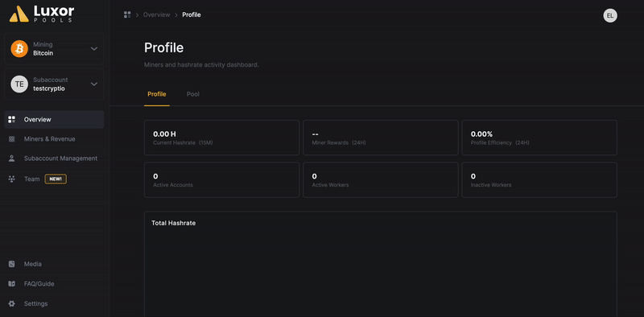The width and height of the screenshot is (644, 317).
Task: Click the Total Hashrate chart title
Action: click(x=173, y=223)
